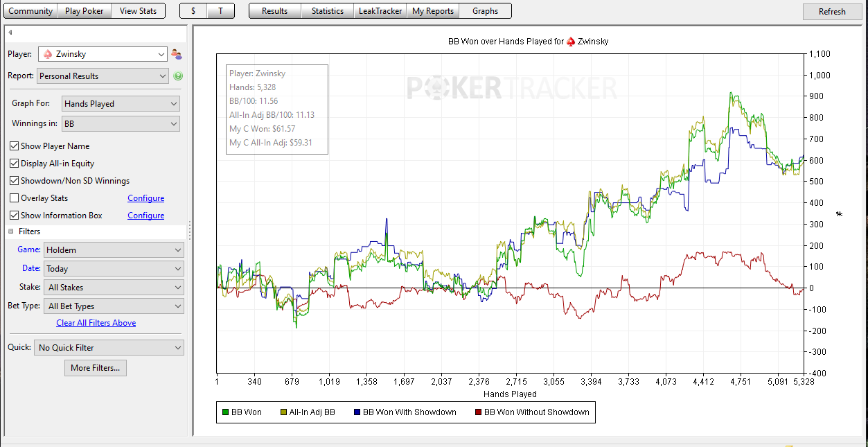Expand the Date filter dropdown
The image size is (868, 447).
[x=114, y=269]
